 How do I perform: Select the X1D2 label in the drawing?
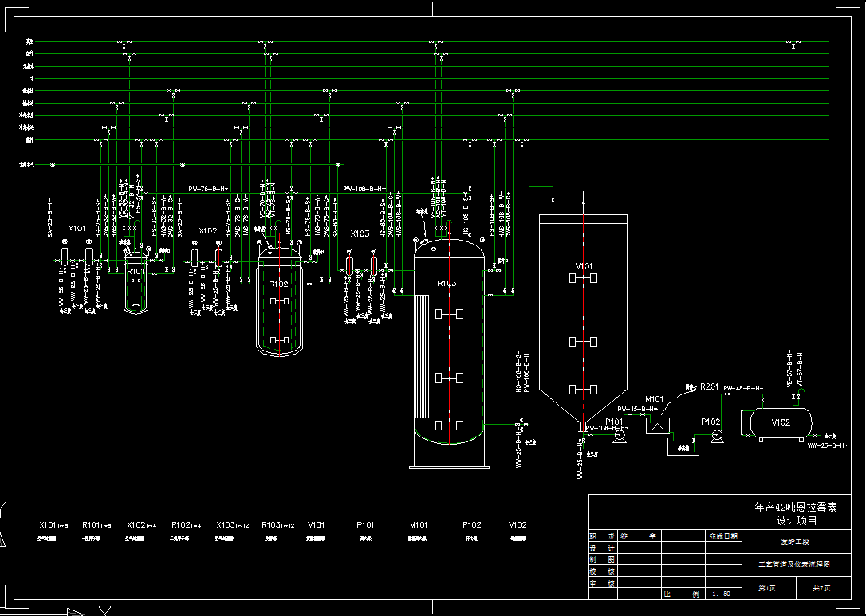[x=208, y=231]
